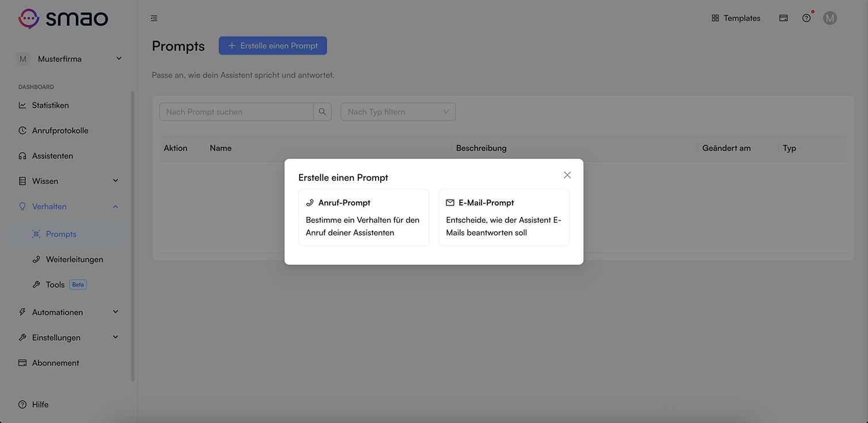
Task: Open the help question-mark icon in header
Action: [x=806, y=18]
